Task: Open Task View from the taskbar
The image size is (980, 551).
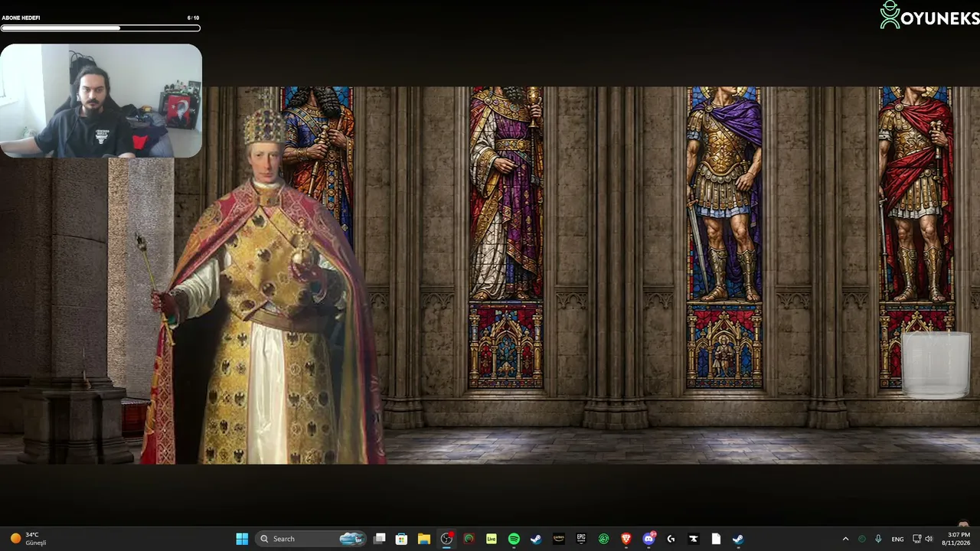Action: click(x=379, y=539)
